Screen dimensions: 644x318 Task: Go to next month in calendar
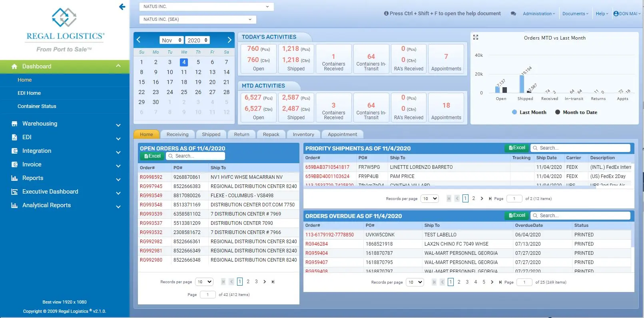click(229, 40)
